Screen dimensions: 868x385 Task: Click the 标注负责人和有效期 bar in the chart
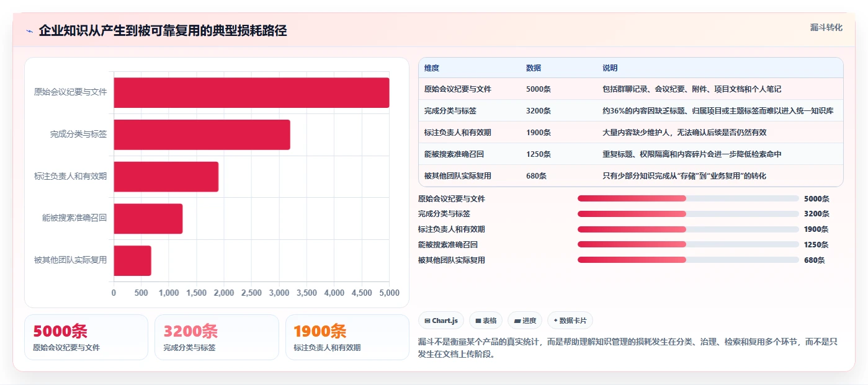click(x=166, y=177)
